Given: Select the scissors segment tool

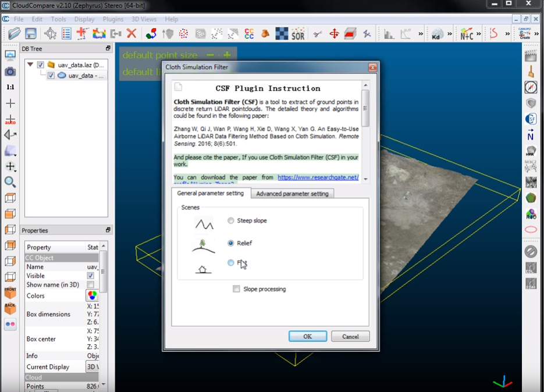Looking at the screenshot, I should pos(318,34).
